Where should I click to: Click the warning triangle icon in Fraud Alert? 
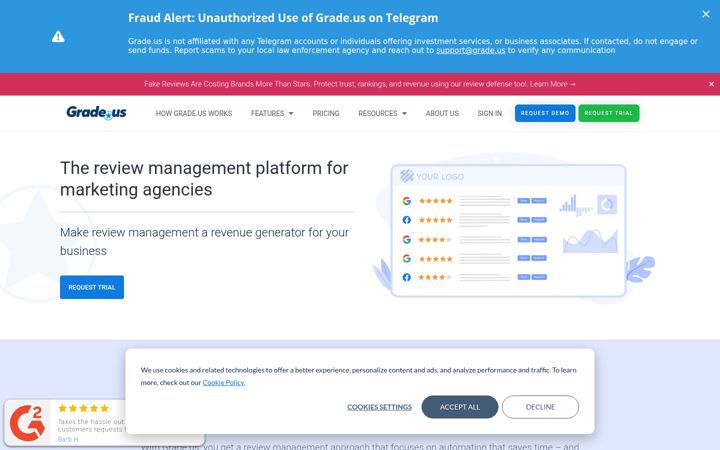58,36
